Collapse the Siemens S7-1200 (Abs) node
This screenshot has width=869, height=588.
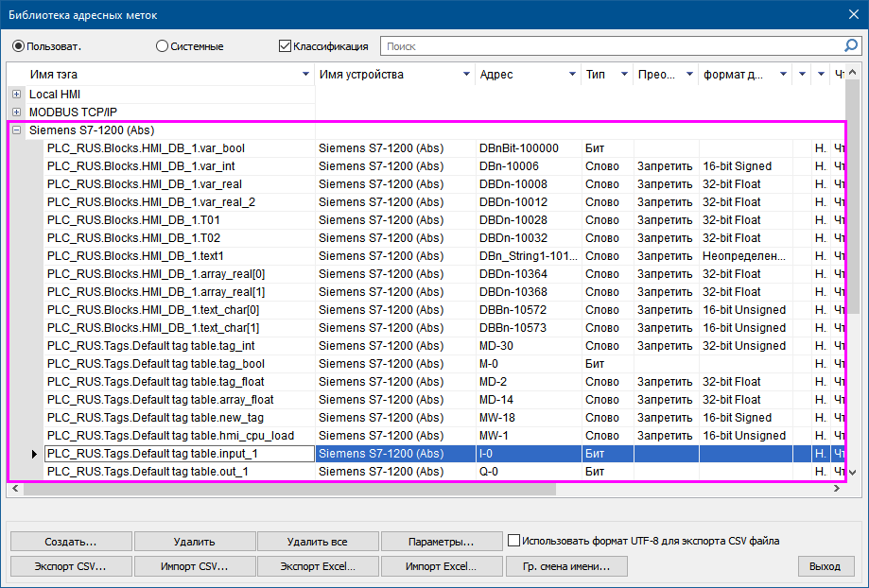(17, 130)
